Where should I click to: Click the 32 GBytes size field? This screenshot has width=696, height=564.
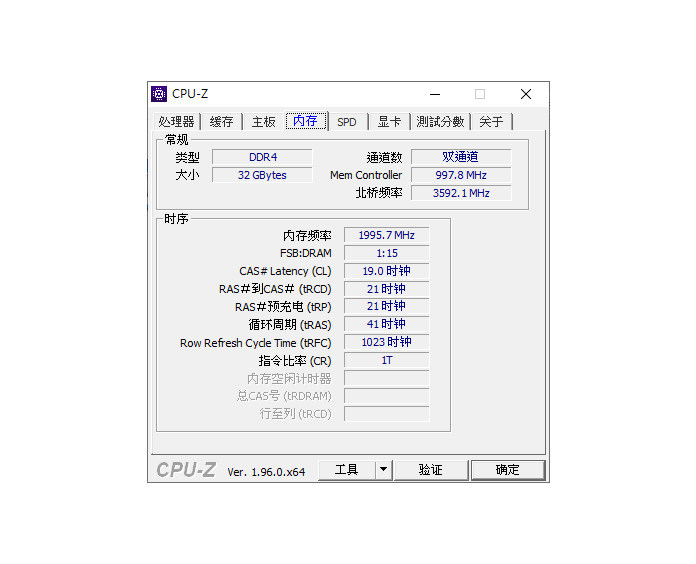[x=262, y=175]
